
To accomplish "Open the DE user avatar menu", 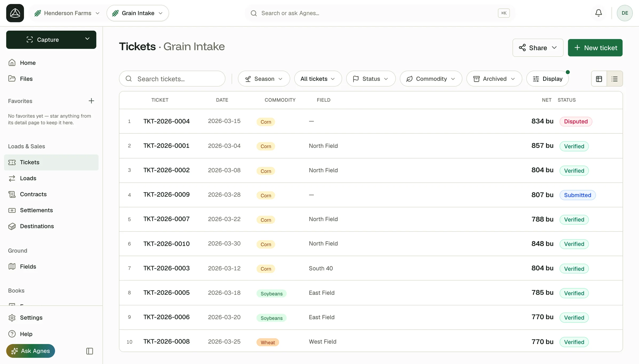I will pos(625,13).
